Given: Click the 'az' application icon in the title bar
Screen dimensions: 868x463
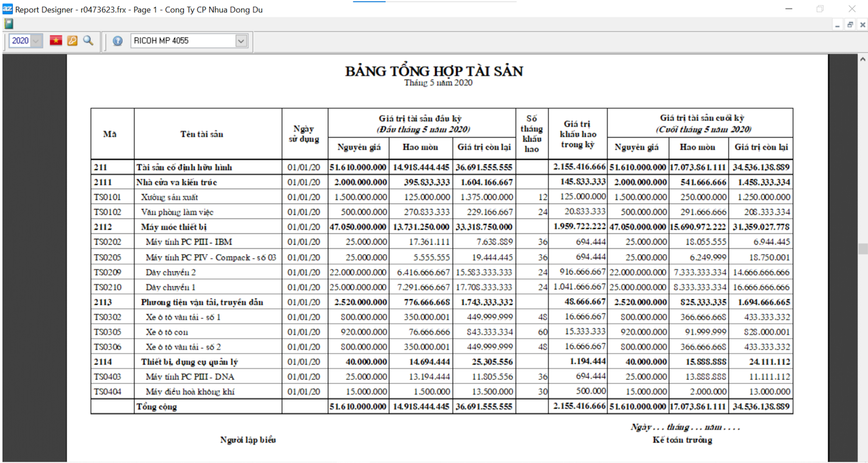Looking at the screenshot, I should pyautogui.click(x=7, y=9).
